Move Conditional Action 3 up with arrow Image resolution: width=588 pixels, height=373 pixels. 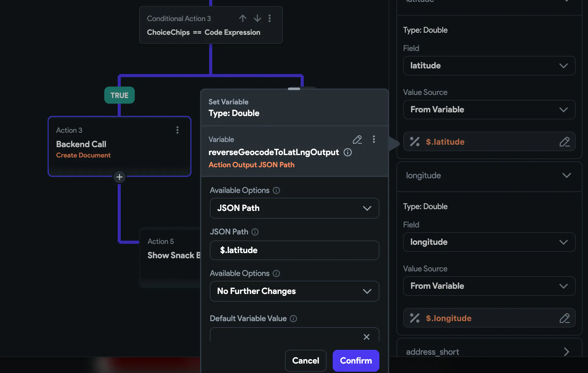(242, 18)
